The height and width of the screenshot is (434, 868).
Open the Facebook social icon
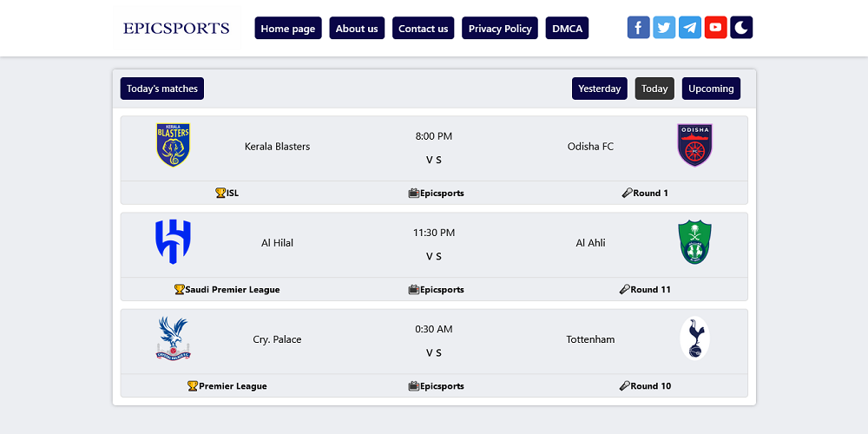point(638,27)
